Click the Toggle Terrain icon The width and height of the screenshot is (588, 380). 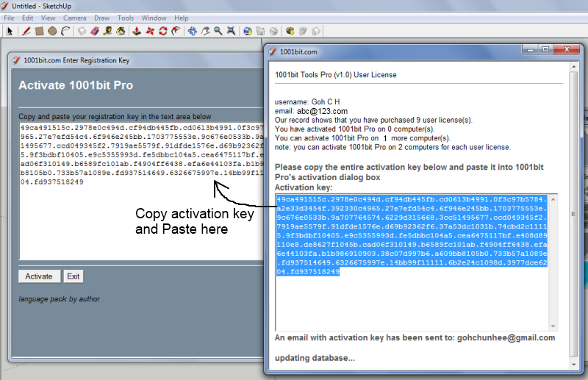coord(261,31)
